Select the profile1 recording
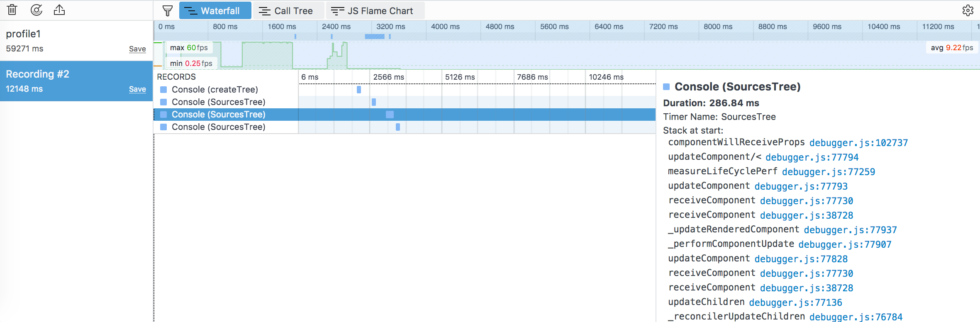The width and height of the screenshot is (980, 322). (x=76, y=41)
